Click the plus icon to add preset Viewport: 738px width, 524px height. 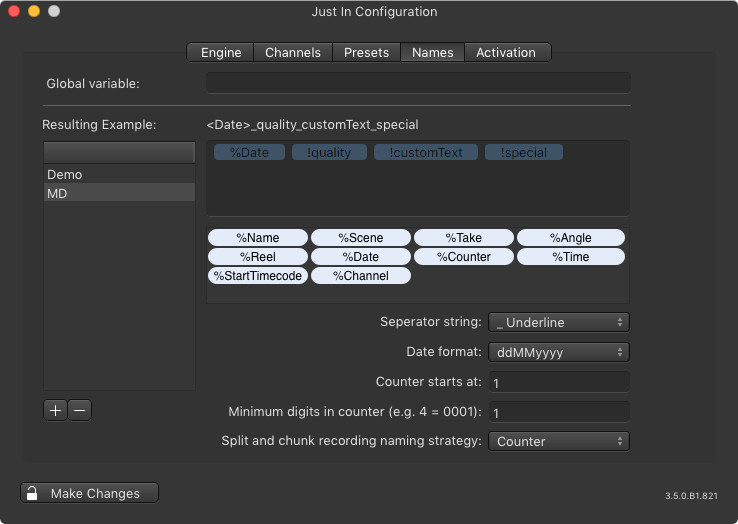click(x=55, y=410)
